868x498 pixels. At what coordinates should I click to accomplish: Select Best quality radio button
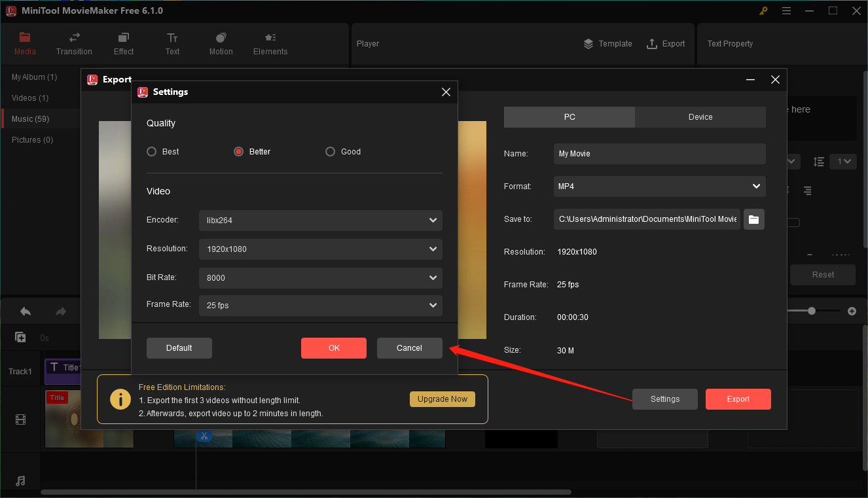[152, 152]
